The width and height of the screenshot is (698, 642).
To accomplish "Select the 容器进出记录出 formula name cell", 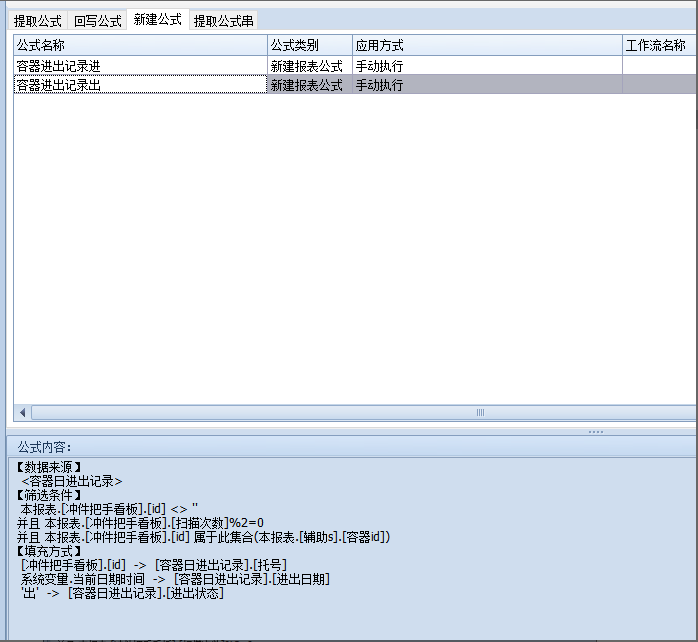I will [x=140, y=86].
